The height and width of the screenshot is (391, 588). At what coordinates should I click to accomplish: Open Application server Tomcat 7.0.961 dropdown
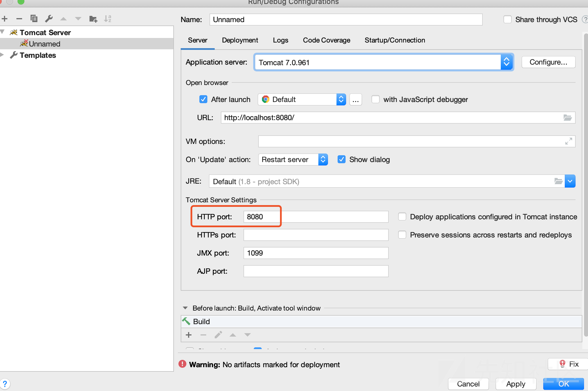384,62
